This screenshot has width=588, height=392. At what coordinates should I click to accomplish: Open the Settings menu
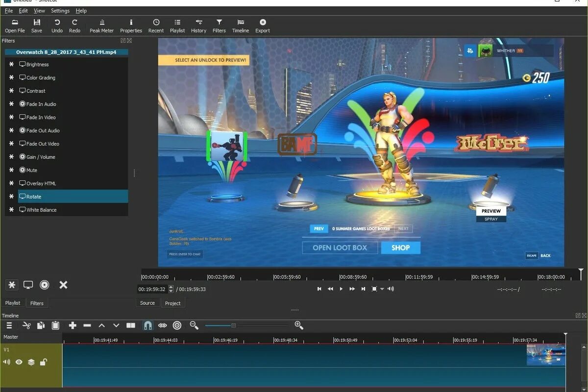[x=60, y=10]
